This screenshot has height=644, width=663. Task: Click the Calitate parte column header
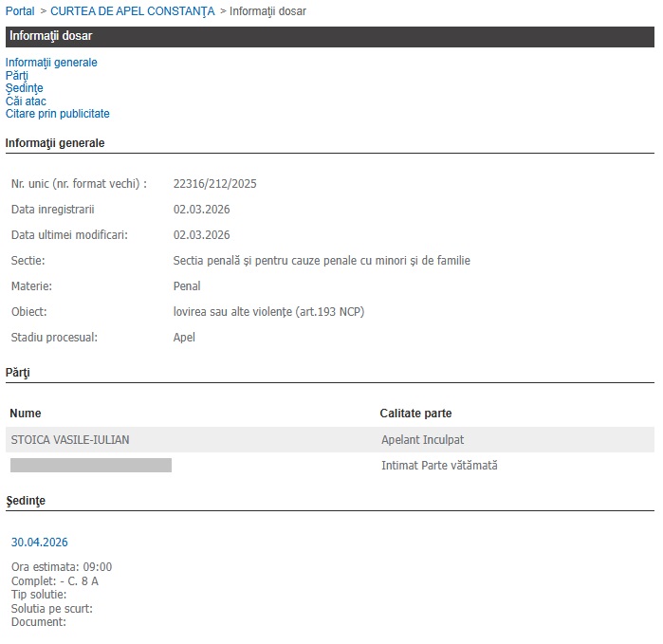click(x=415, y=414)
